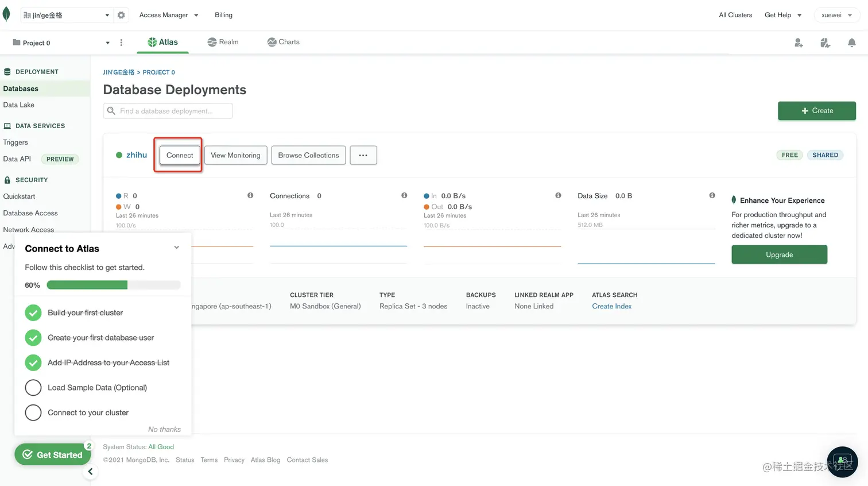
Task: Click info icon on Data Size chart
Action: click(x=712, y=195)
